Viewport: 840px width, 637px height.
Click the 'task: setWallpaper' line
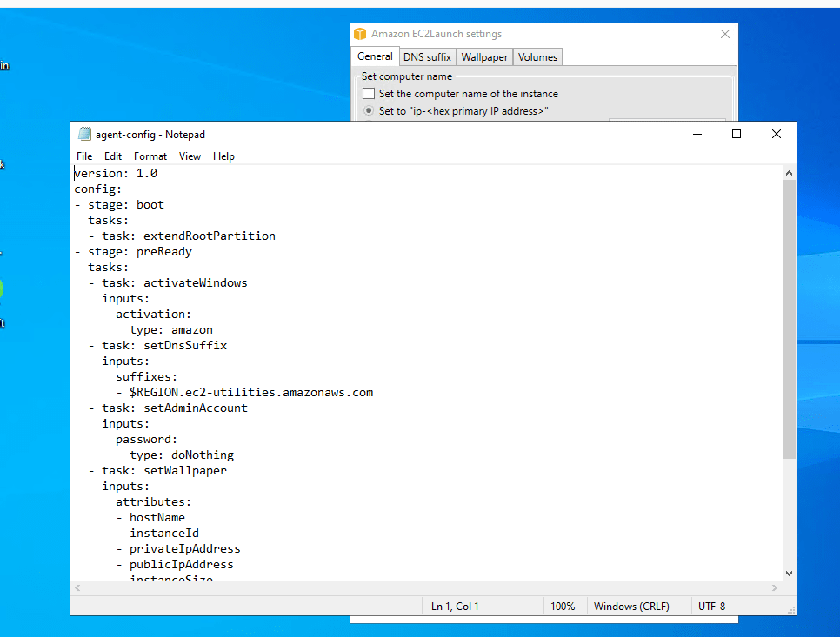(157, 470)
